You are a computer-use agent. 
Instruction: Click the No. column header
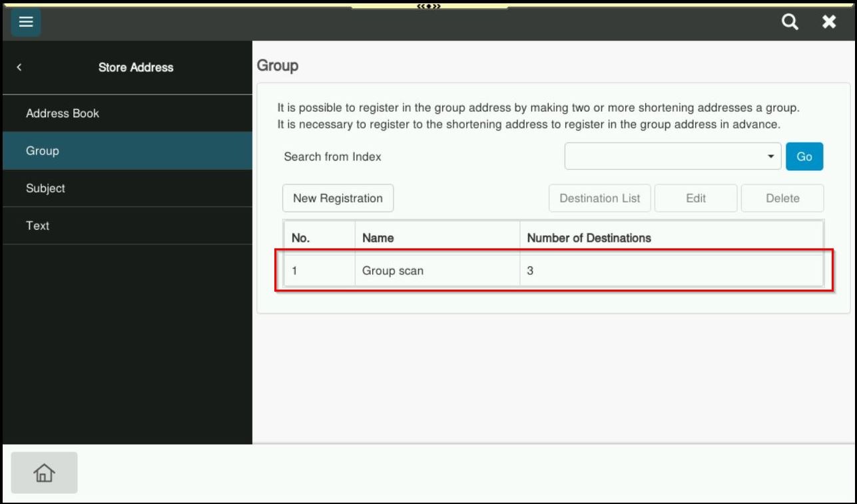click(x=301, y=238)
